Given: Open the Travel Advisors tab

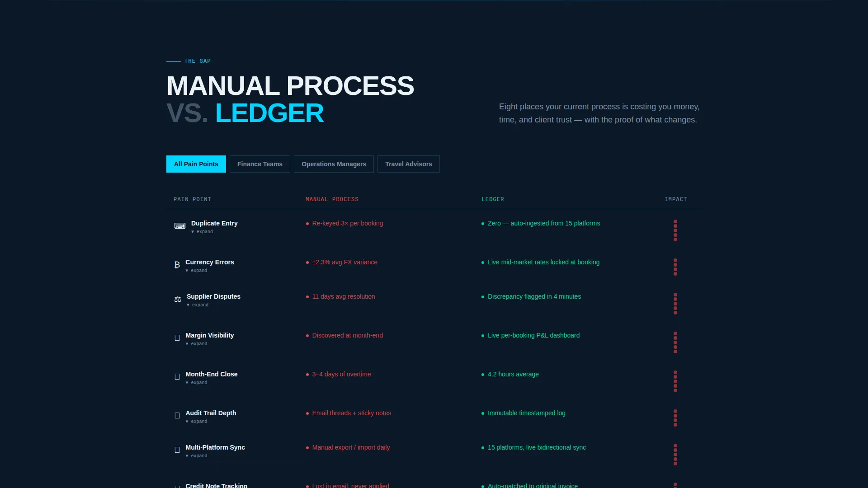Looking at the screenshot, I should coord(409,164).
